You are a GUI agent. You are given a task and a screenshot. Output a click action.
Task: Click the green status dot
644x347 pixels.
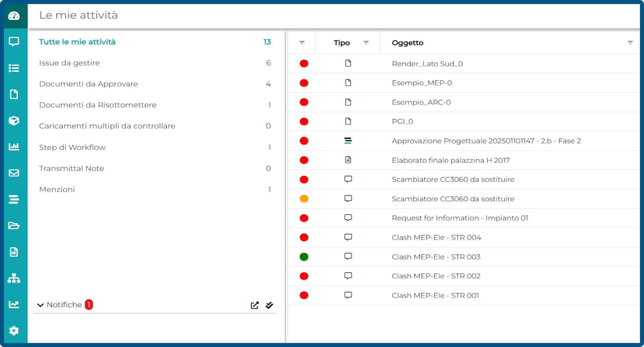(304, 257)
